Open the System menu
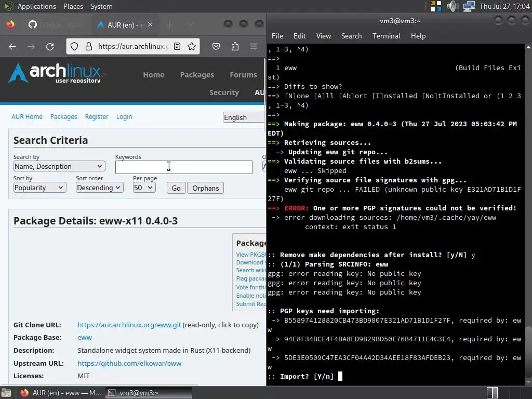 [101, 6]
